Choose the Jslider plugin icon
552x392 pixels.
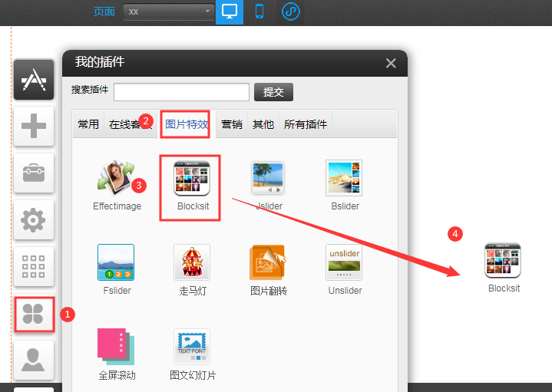point(267,179)
